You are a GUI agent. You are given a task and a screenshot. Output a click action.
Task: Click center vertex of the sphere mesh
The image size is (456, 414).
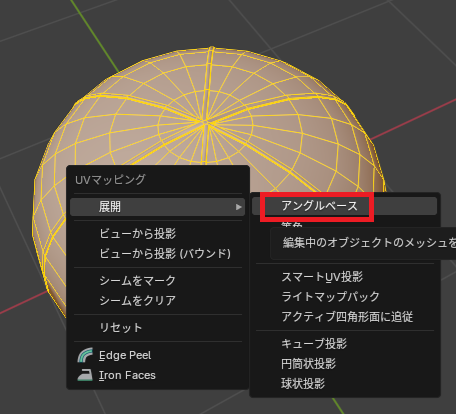click(206, 122)
